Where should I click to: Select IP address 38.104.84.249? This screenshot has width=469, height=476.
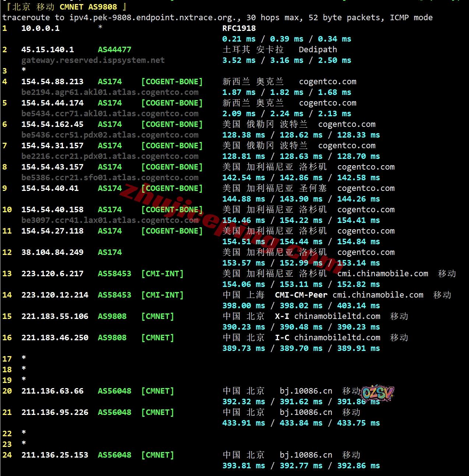tap(52, 252)
